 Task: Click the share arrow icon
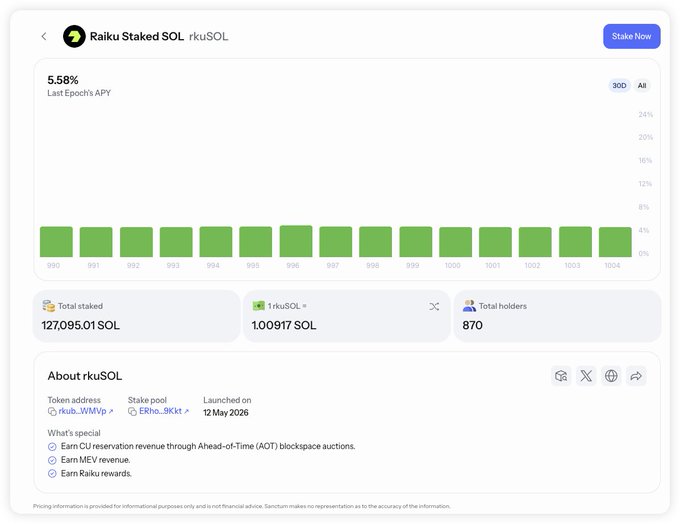point(636,376)
